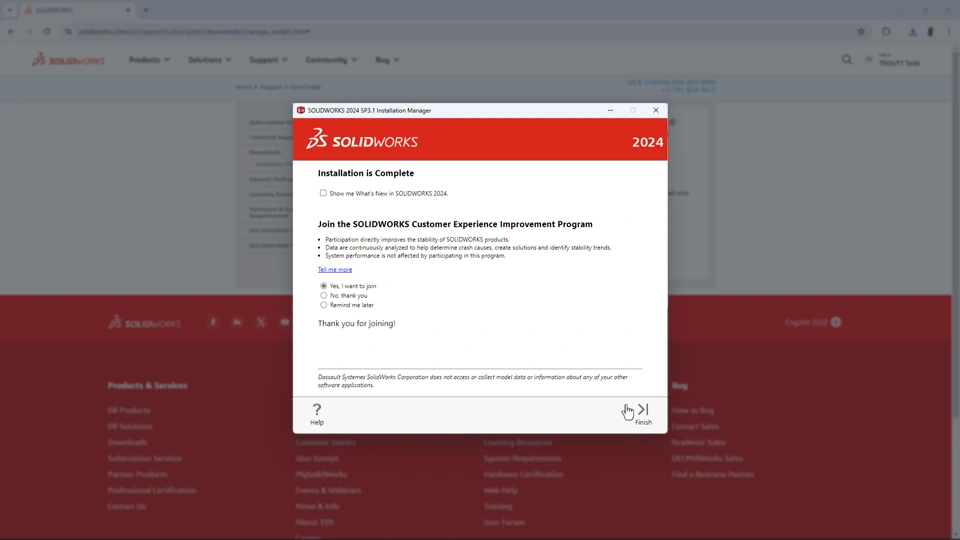This screenshot has height=540, width=960.
Task: Expand the Community menu on the website
Action: pyautogui.click(x=331, y=60)
